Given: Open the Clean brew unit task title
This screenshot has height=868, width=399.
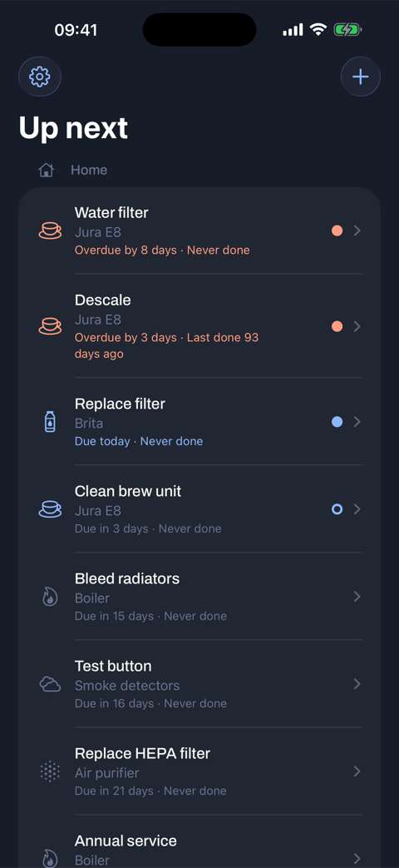Looking at the screenshot, I should (128, 491).
